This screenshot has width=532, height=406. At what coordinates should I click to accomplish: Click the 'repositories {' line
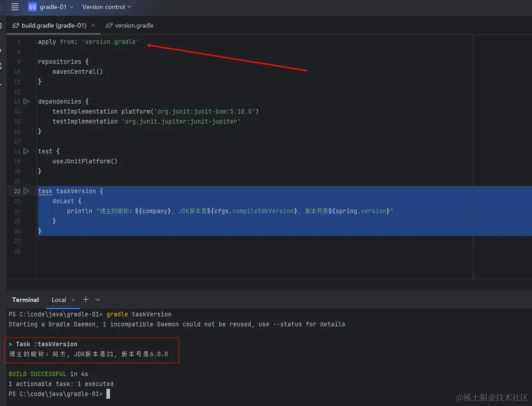63,62
